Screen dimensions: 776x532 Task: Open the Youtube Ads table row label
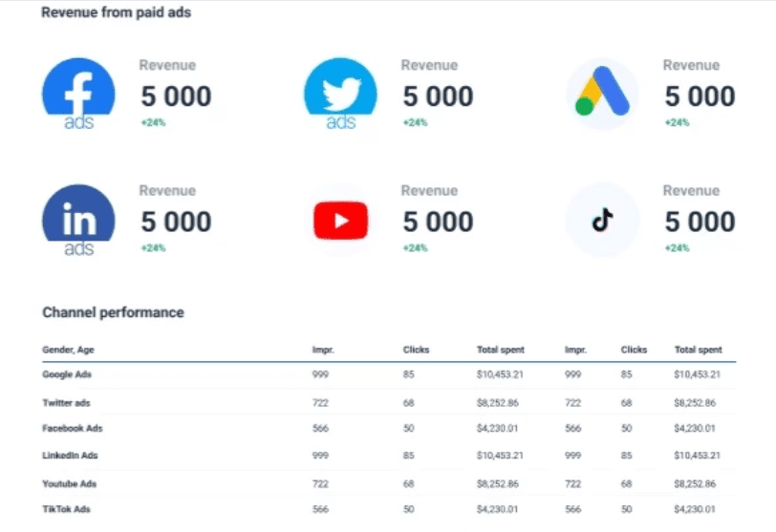pyautogui.click(x=70, y=483)
